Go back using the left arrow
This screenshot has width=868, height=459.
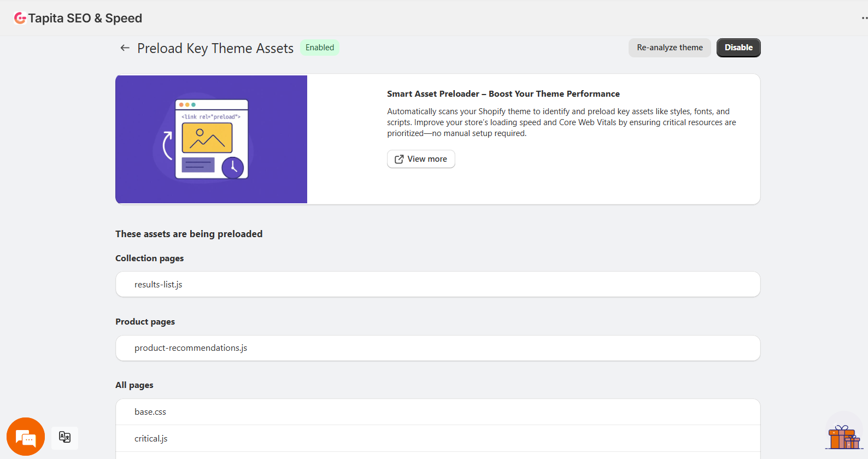pyautogui.click(x=125, y=48)
